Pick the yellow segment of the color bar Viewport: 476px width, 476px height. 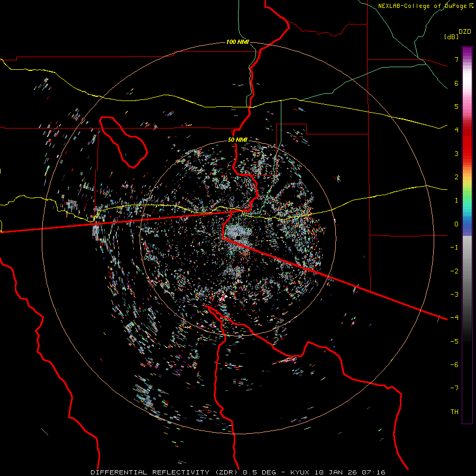pyautogui.click(x=467, y=182)
